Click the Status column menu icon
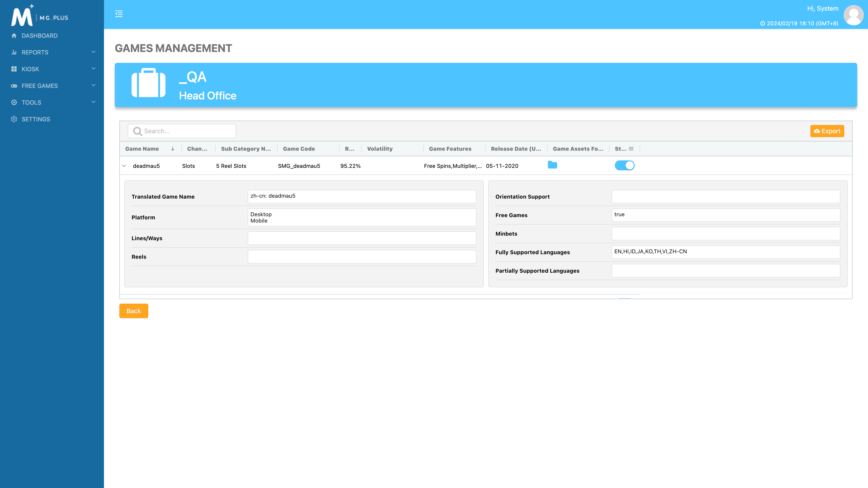Viewport: 868px width, 488px height. click(x=631, y=148)
